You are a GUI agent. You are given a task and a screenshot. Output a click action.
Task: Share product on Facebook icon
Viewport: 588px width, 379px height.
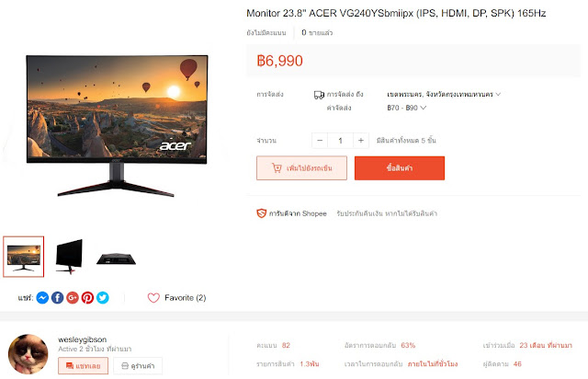pos(57,298)
